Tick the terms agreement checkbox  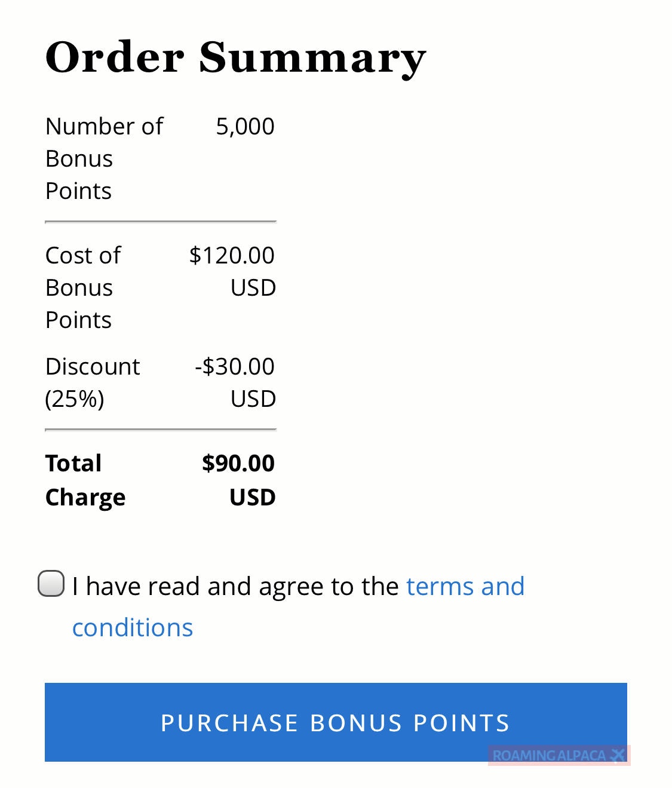tap(51, 584)
